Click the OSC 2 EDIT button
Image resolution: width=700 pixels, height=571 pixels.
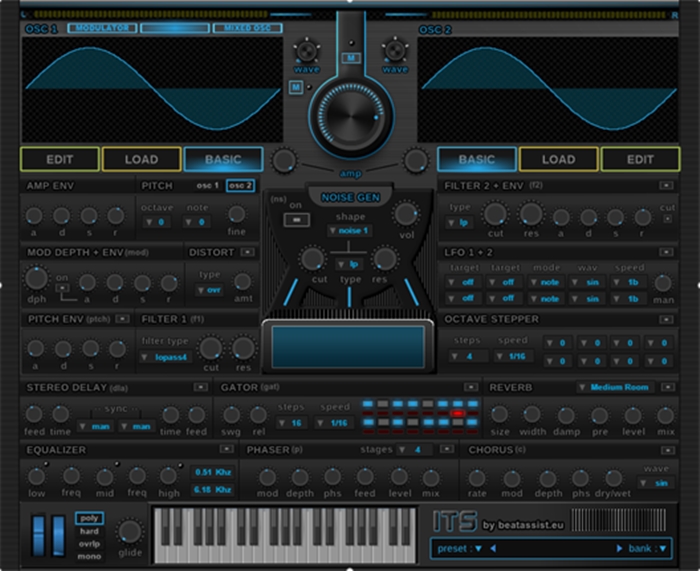click(641, 159)
